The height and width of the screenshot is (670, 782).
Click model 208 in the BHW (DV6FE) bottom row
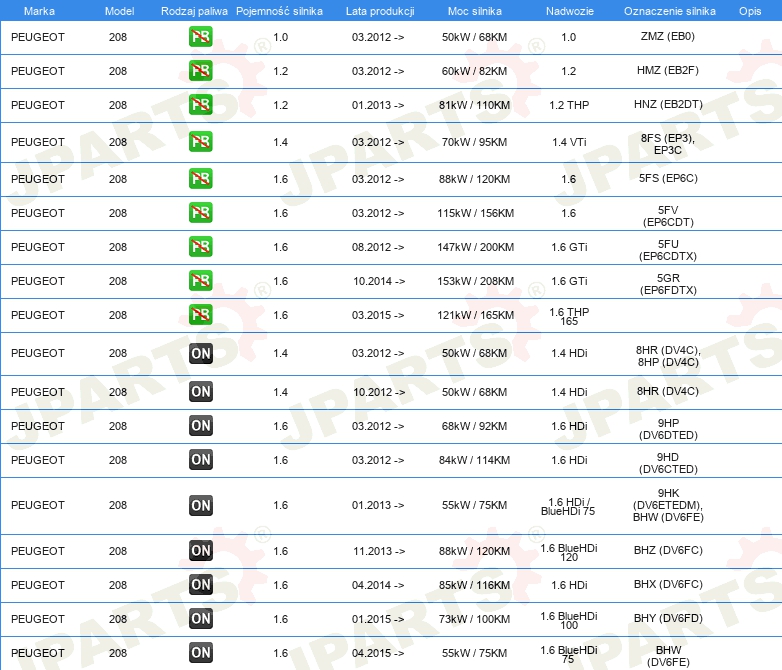click(x=118, y=653)
